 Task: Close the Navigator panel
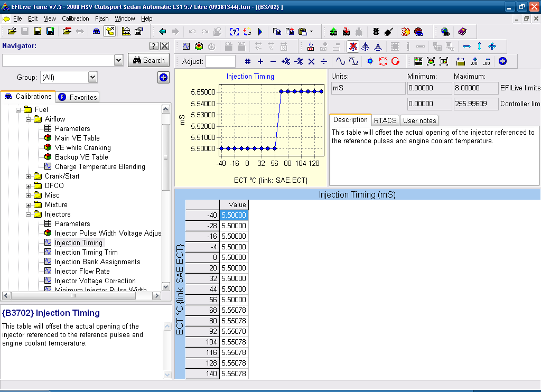tap(165, 46)
